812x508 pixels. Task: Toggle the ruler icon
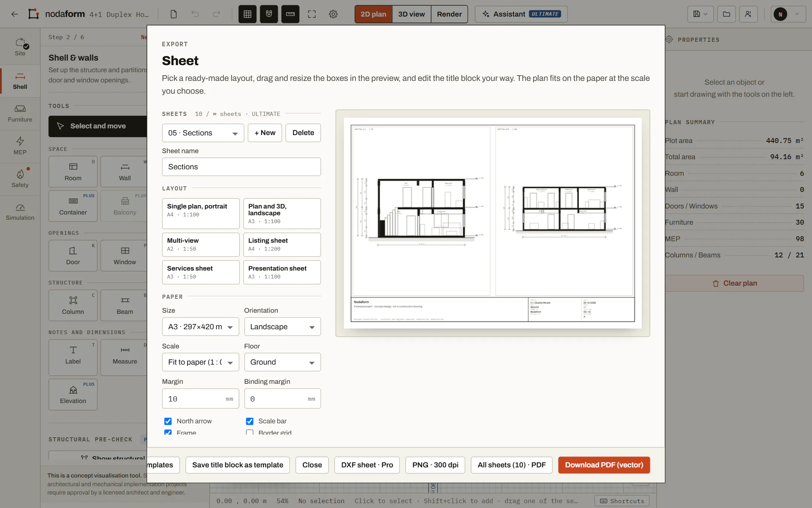pyautogui.click(x=290, y=14)
